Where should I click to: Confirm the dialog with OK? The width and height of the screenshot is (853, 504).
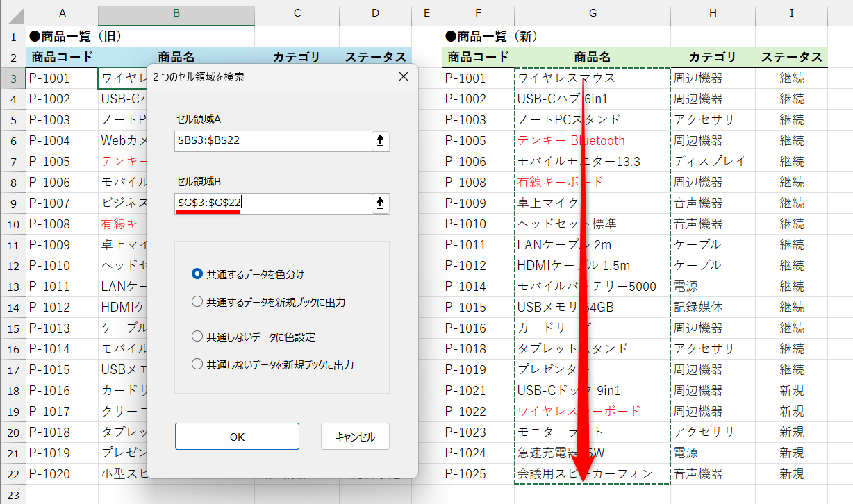tap(237, 437)
